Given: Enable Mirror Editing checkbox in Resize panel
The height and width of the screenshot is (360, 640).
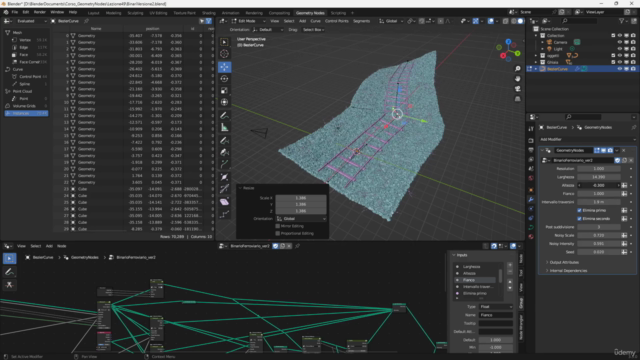Looking at the screenshot, I should [278, 226].
